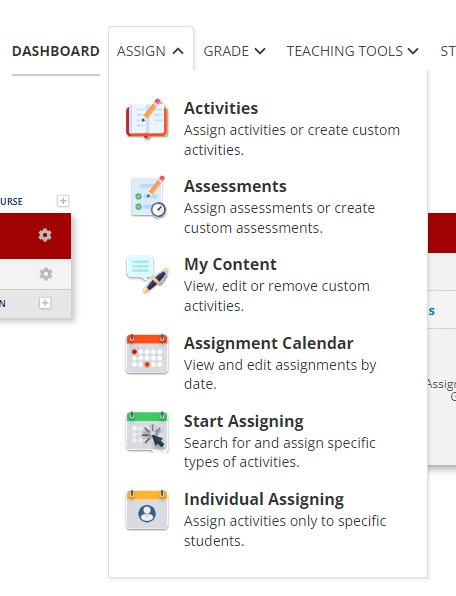Screen dimensions: 456x596
Task: Open the GRADE dropdown menu
Action: point(234,51)
